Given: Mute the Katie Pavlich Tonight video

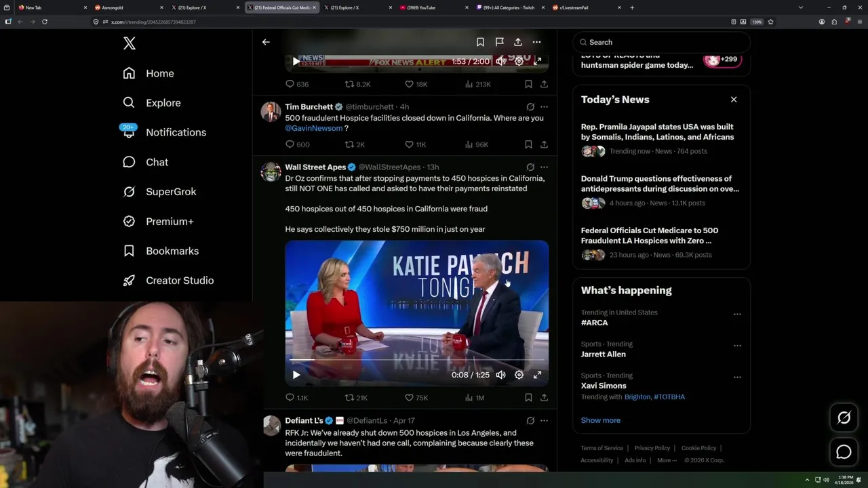Looking at the screenshot, I should click(x=500, y=375).
